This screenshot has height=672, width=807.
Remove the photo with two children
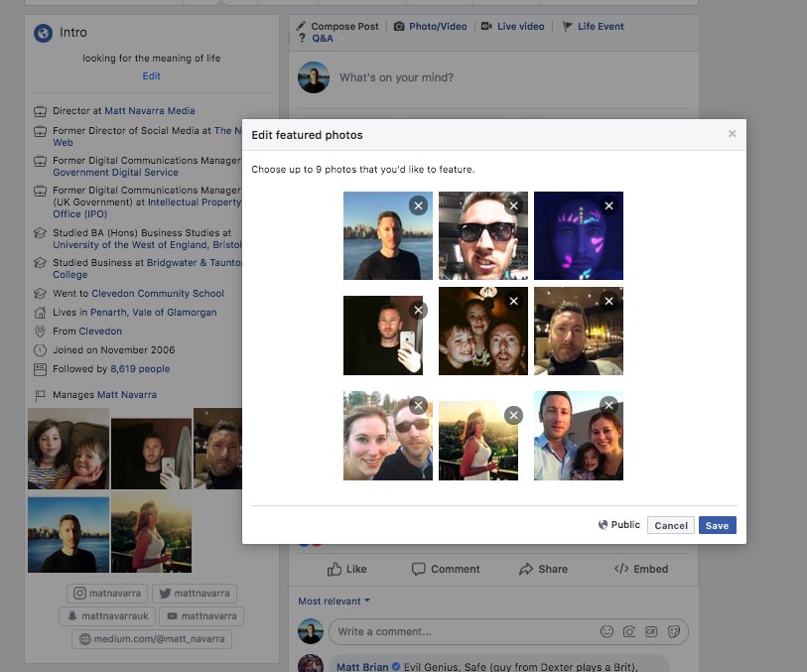point(513,301)
